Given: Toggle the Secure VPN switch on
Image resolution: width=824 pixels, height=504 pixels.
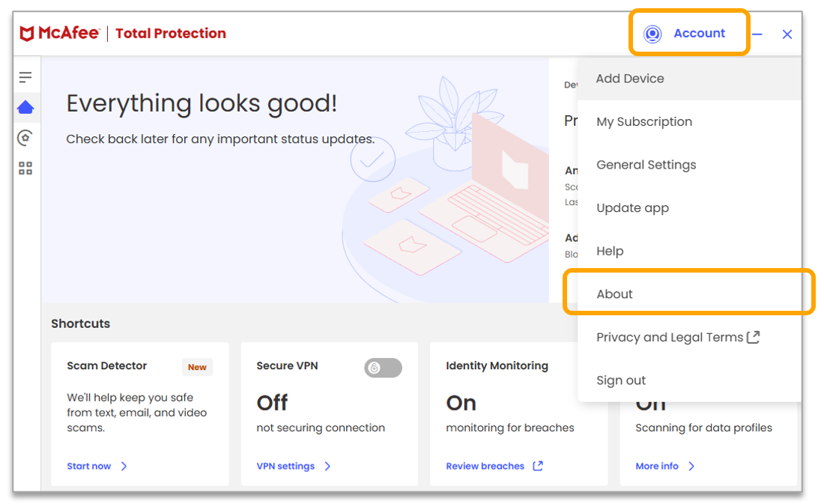Looking at the screenshot, I should tap(383, 368).
